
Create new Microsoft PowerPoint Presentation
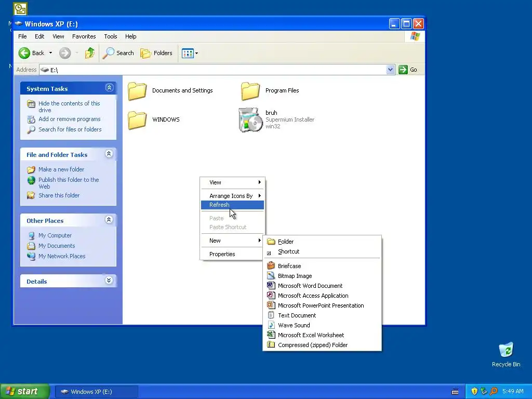tap(322, 305)
